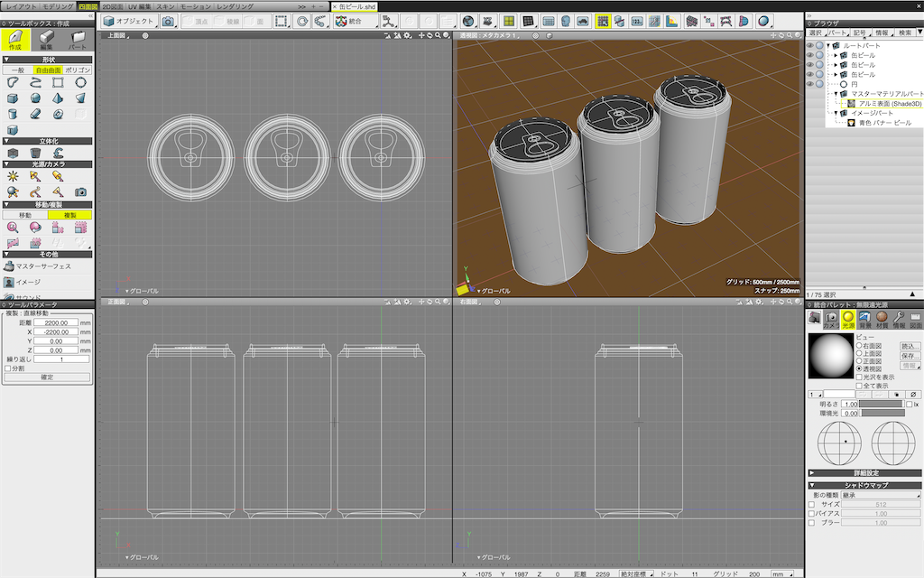Open the 影の種類 dropdown

pyautogui.click(x=881, y=495)
